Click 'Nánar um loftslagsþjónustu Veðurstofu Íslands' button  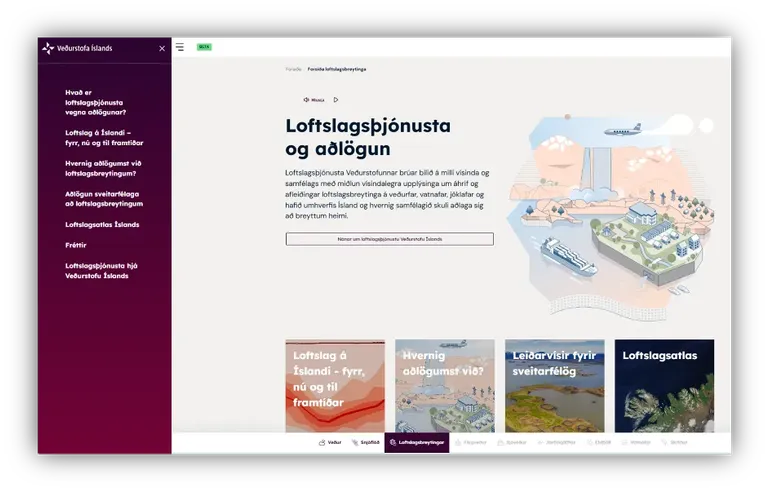tap(389, 239)
